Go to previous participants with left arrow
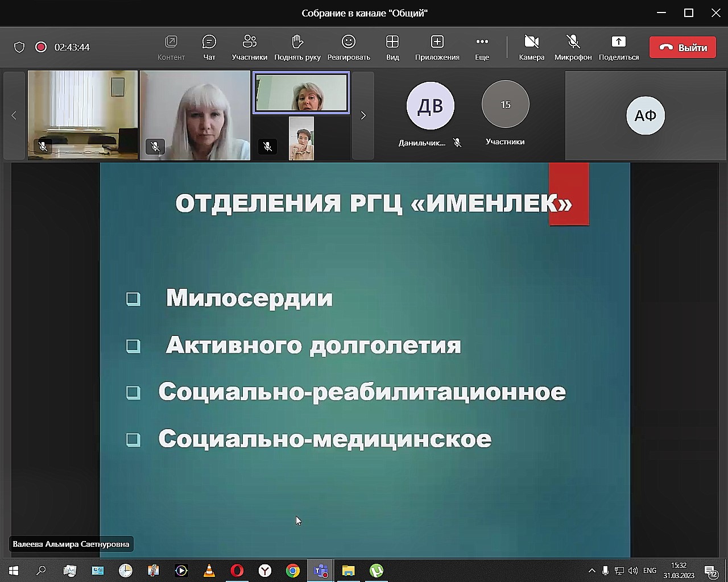Image resolution: width=728 pixels, height=582 pixels. [x=14, y=115]
